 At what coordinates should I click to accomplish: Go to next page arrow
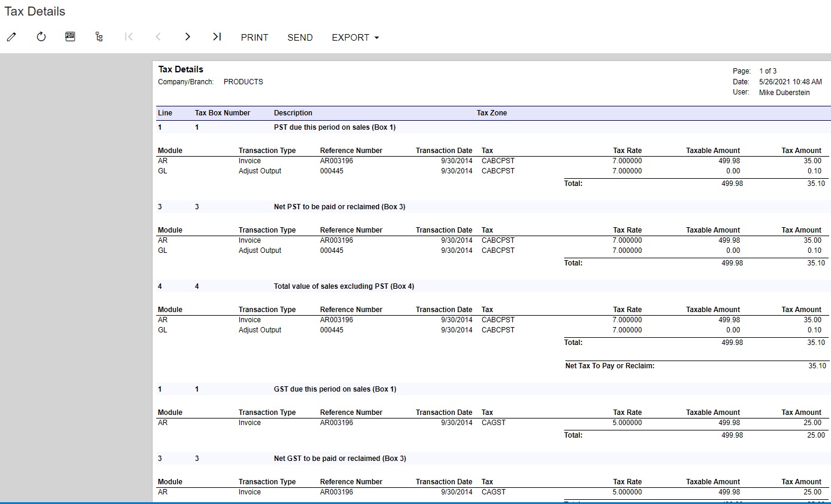tap(187, 37)
